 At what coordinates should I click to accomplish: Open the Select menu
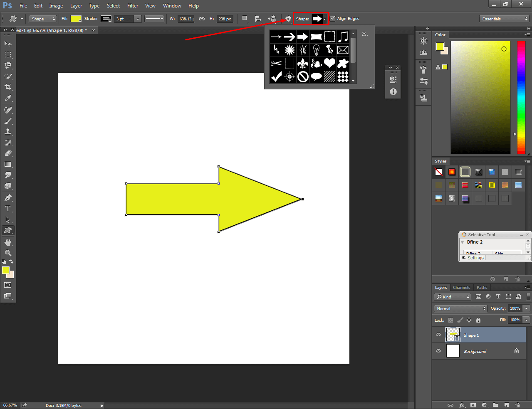(113, 5)
